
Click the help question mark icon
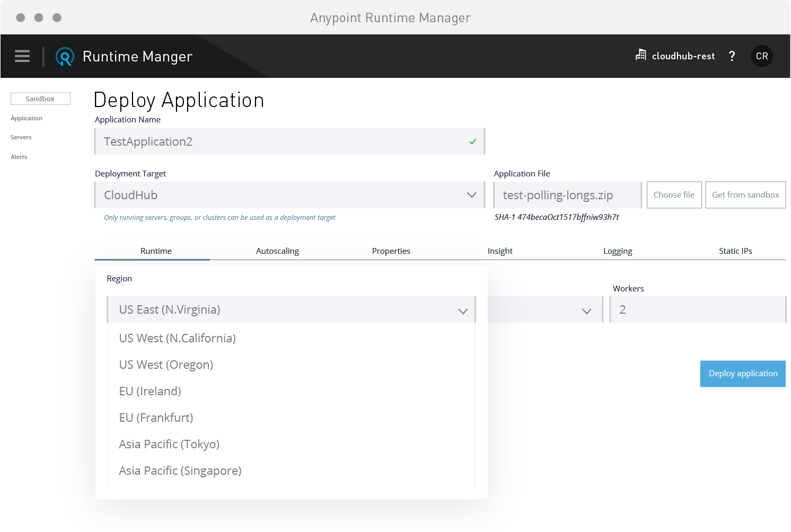coord(732,56)
